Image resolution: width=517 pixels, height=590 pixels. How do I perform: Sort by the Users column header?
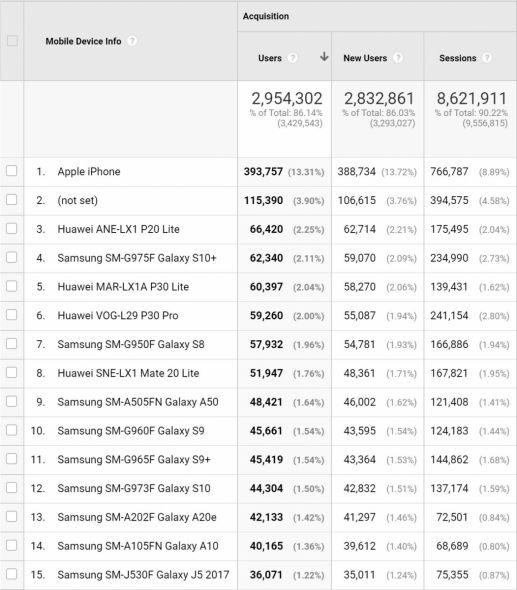pos(270,58)
